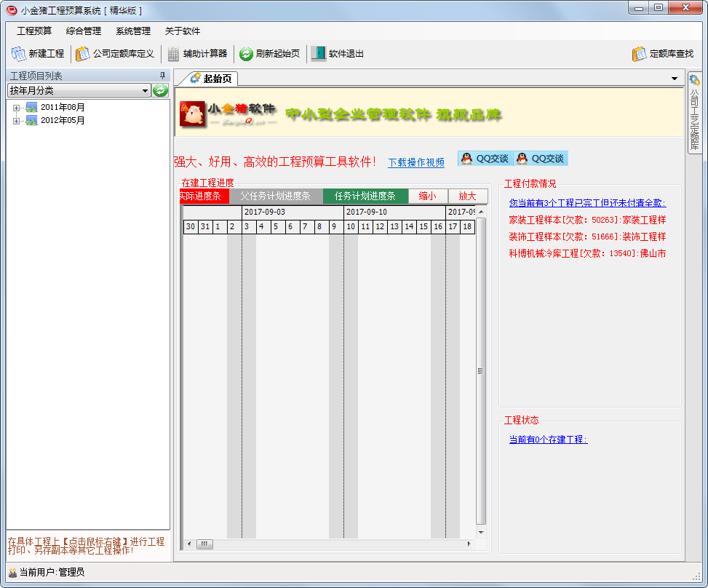Screen dimensions: 708x588
Task: Click the Gantt horizontal scrollbar right arrow
Action: point(469,544)
